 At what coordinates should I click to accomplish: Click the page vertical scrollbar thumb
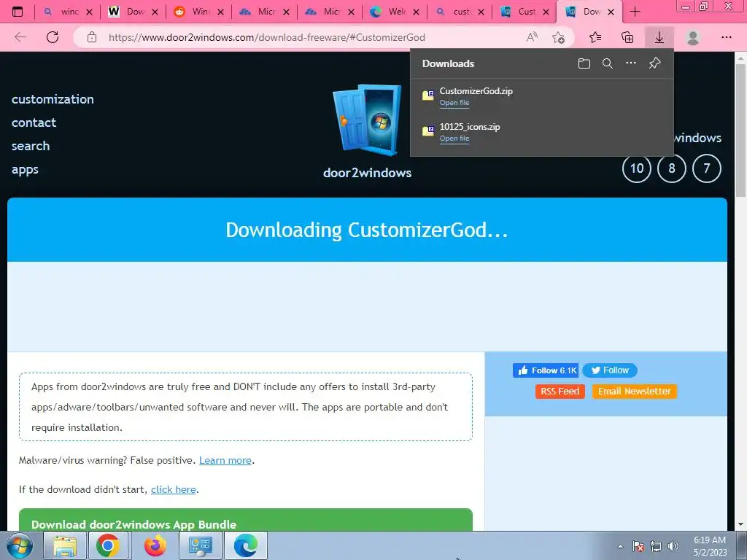tap(740, 130)
